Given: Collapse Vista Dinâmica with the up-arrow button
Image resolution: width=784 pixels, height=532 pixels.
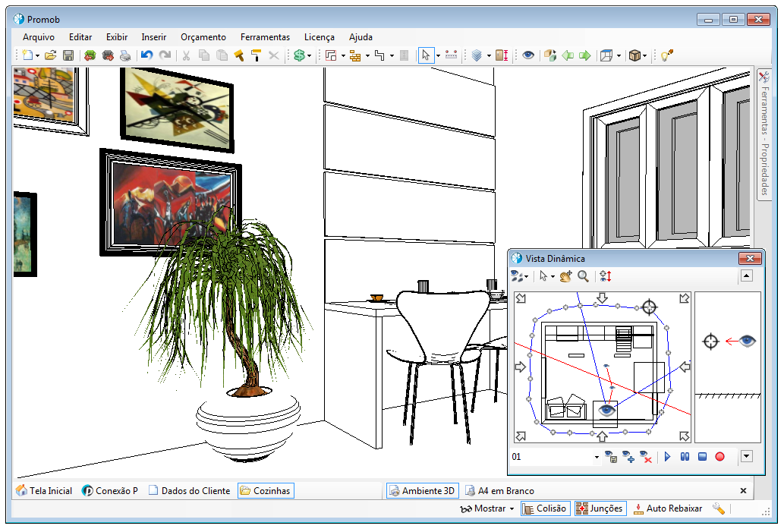Looking at the screenshot, I should pyautogui.click(x=747, y=275).
